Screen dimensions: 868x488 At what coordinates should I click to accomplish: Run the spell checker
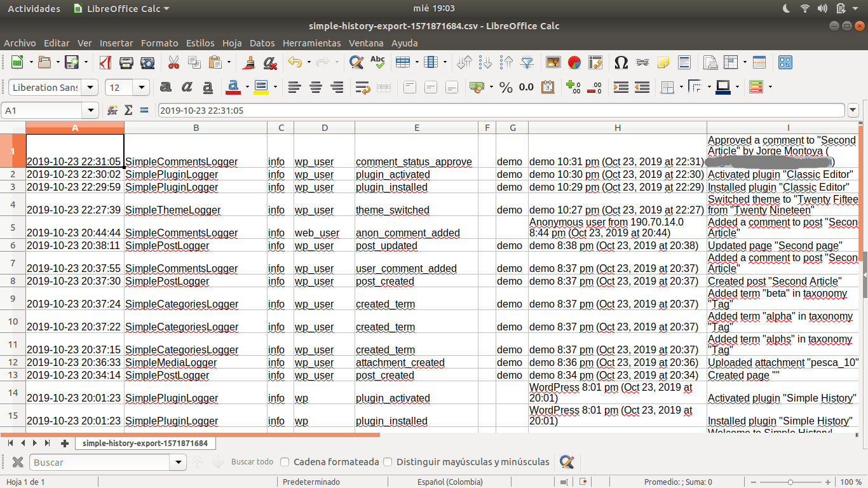377,62
